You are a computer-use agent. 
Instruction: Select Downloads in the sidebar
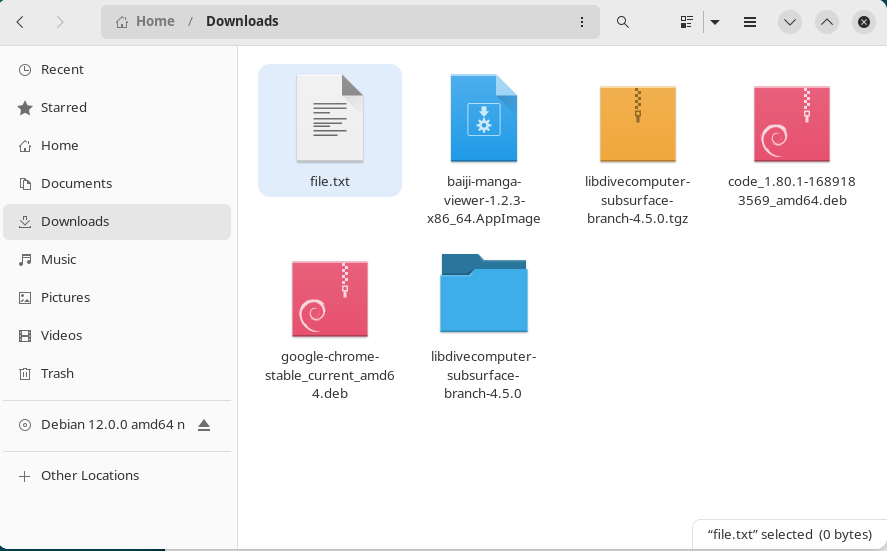[117, 222]
